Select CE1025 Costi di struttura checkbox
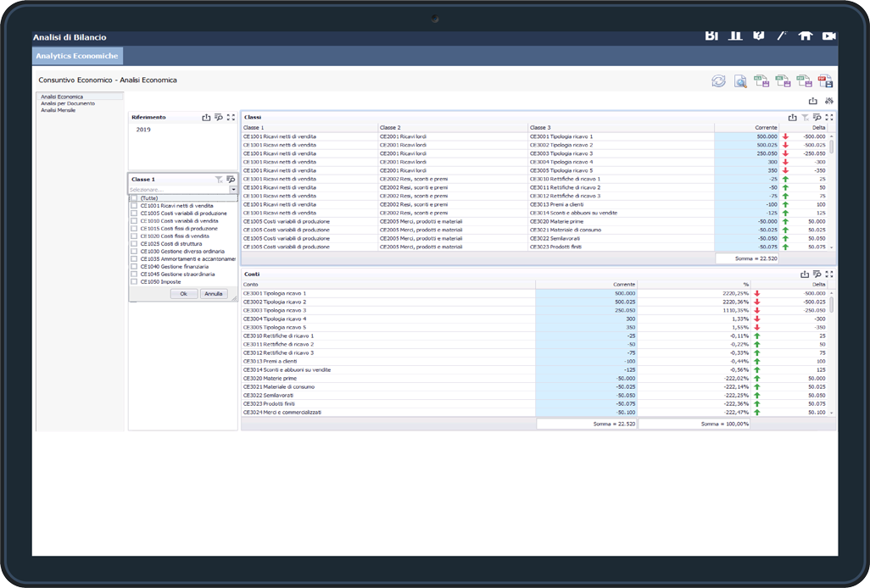Screen dimensions: 870x588 click(x=134, y=244)
